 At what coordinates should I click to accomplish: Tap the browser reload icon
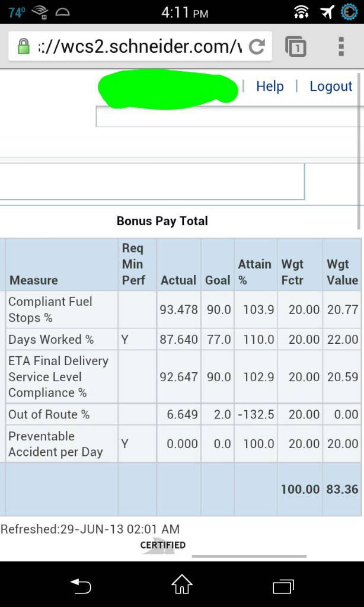(256, 47)
